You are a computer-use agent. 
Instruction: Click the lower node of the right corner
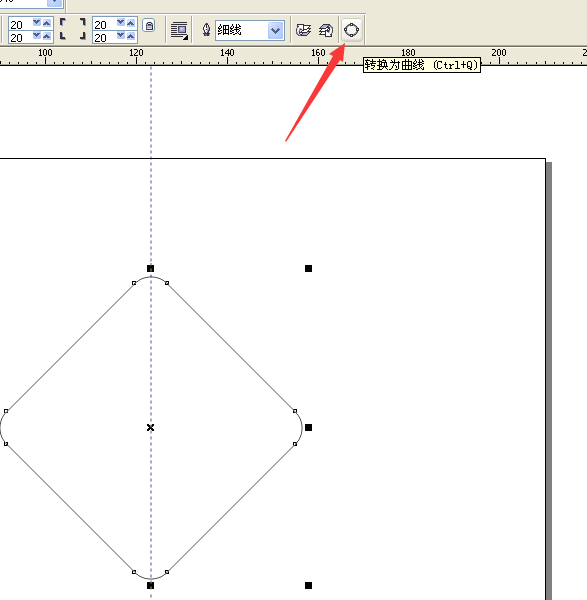click(295, 444)
